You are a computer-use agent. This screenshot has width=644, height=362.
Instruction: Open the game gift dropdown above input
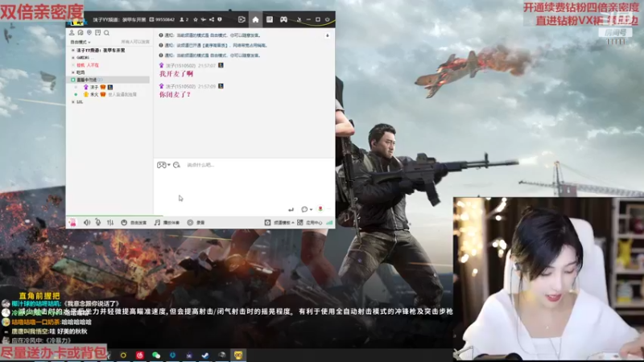pyautogui.click(x=163, y=165)
